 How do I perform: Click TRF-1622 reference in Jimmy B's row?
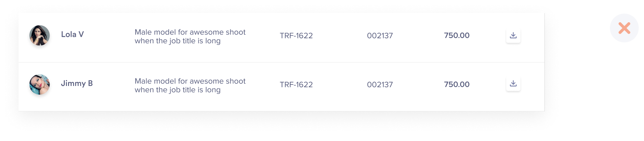[x=296, y=84]
